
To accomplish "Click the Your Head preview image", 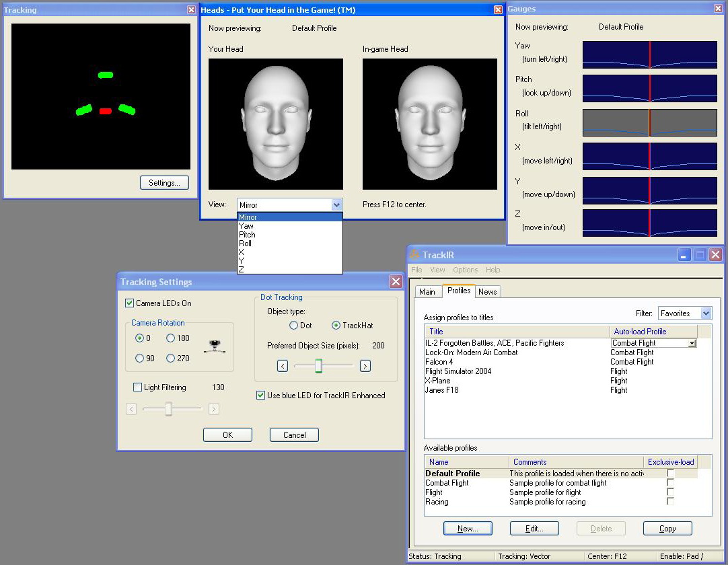I will click(276, 124).
